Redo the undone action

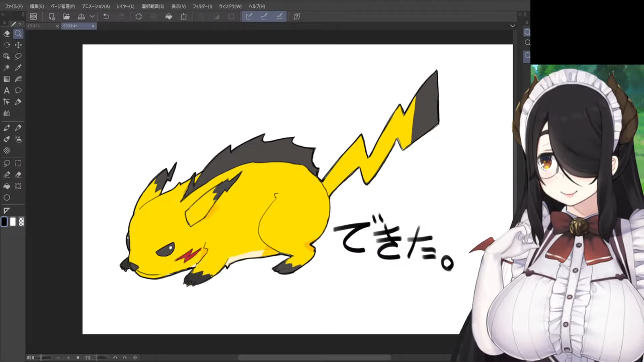pos(121,17)
